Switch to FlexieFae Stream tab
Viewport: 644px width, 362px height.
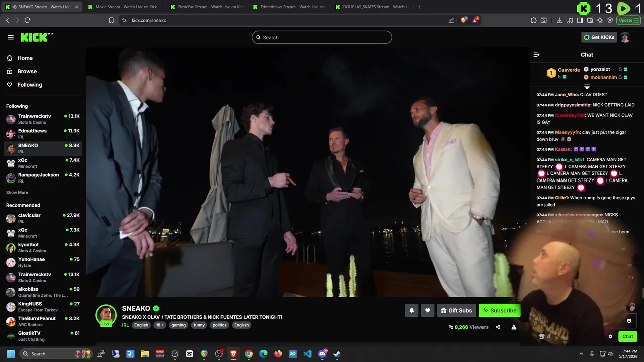point(206,7)
